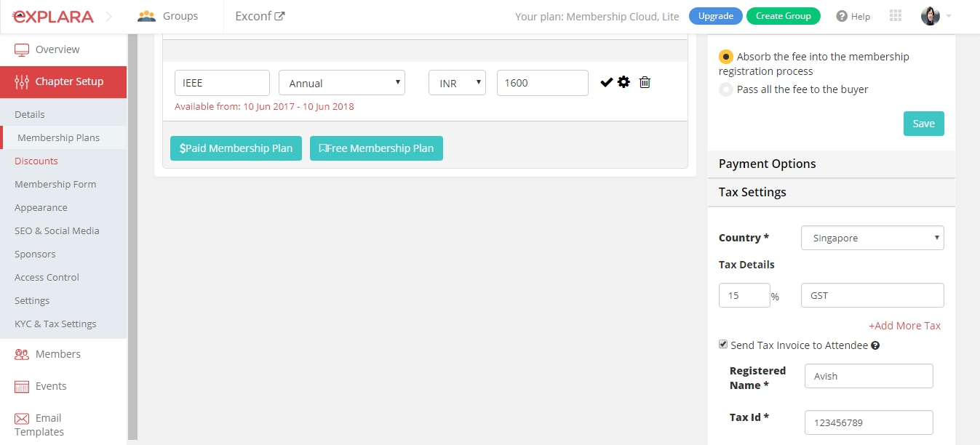Viewport: 980px width, 445px height.
Task: Open IEEE plan settings gear
Action: click(x=624, y=82)
